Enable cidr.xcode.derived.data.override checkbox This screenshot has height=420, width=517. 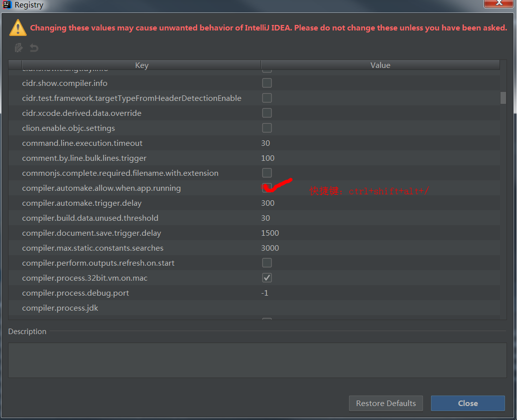pyautogui.click(x=266, y=113)
